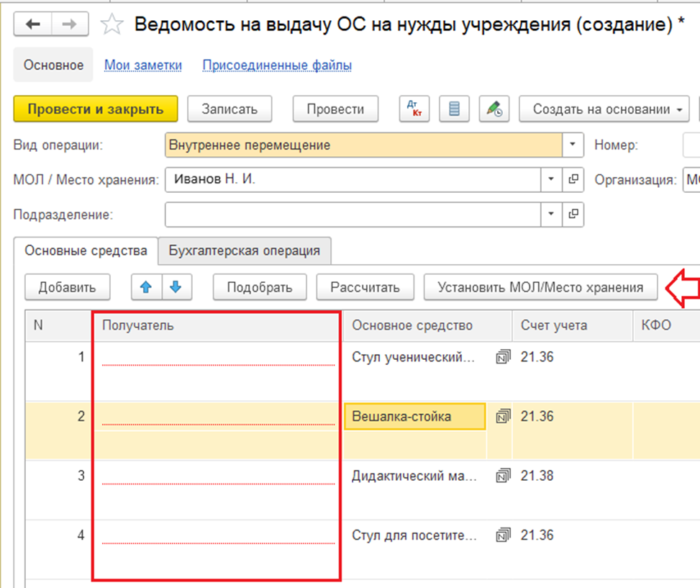Go forward with the right arrow button
This screenshot has width=700, height=588.
coord(70,24)
